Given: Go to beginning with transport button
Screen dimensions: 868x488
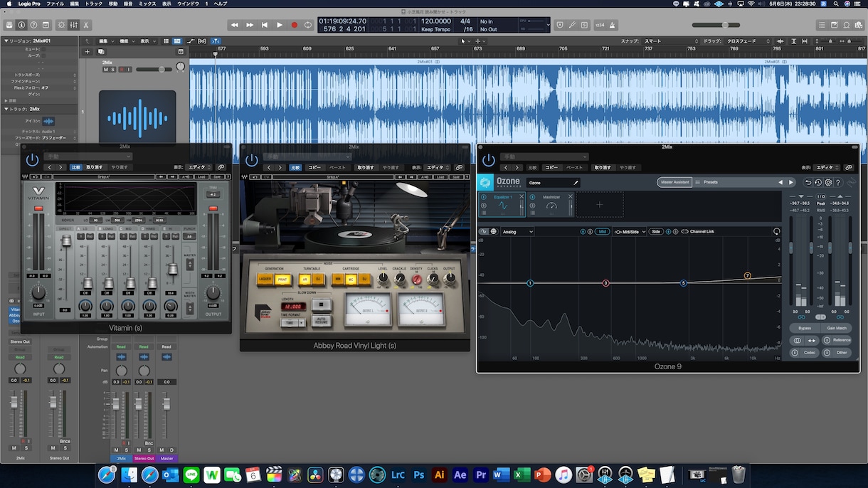Looking at the screenshot, I should point(265,25).
